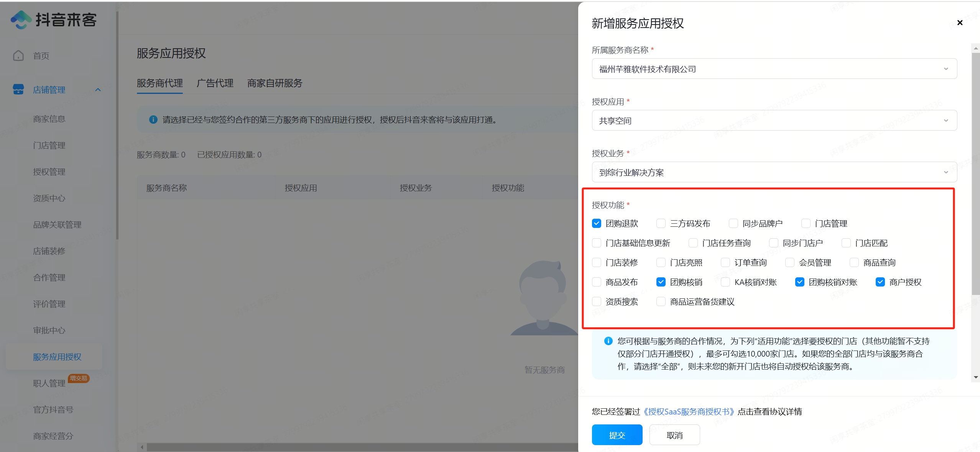Open 授权管理 sidebar item

[x=49, y=172]
